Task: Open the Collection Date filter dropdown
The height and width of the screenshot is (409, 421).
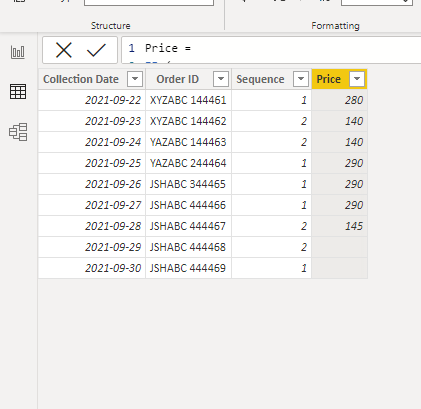Action: click(135, 79)
